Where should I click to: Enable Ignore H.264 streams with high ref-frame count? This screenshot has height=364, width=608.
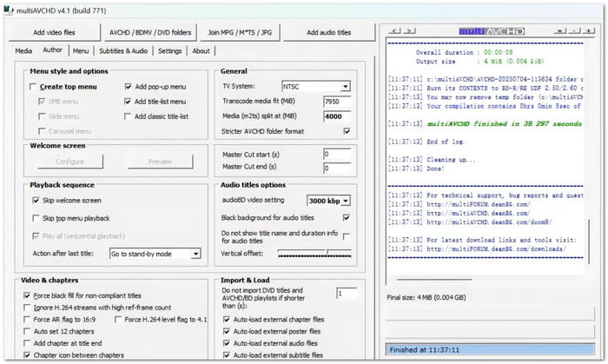click(x=27, y=308)
